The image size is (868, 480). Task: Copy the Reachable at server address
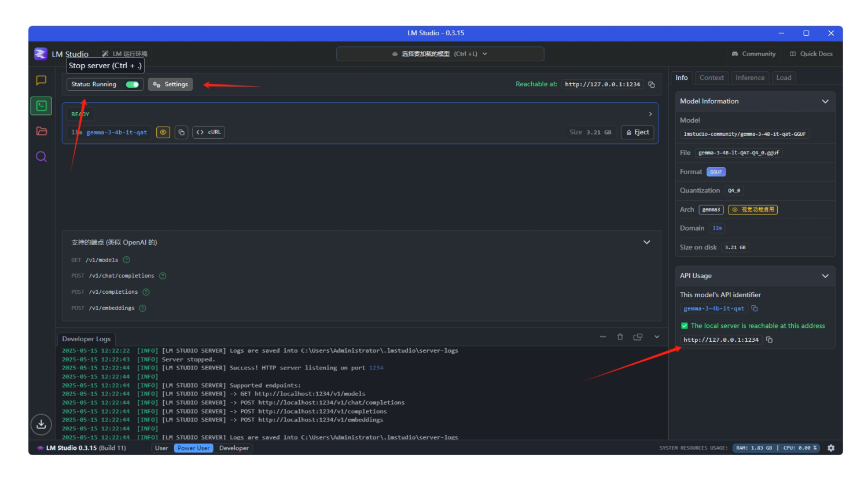[652, 84]
